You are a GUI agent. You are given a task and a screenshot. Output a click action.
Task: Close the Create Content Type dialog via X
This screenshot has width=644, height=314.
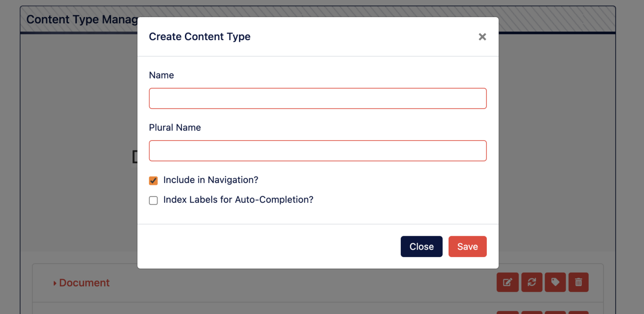[x=482, y=37]
